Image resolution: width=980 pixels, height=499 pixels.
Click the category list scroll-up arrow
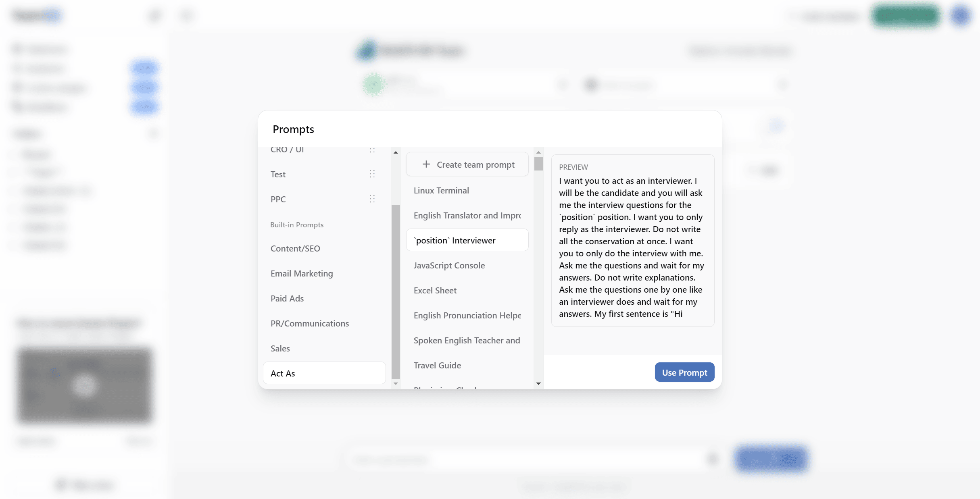(396, 152)
